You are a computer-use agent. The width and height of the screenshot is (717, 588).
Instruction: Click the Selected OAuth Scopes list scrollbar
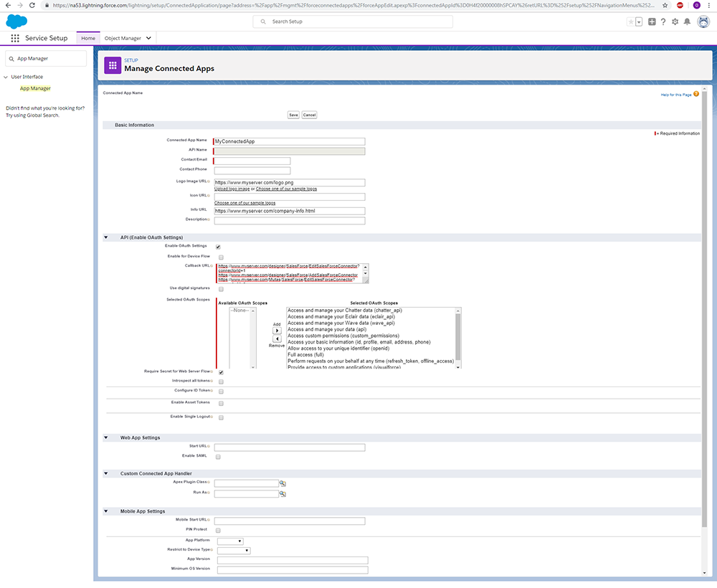point(458,338)
